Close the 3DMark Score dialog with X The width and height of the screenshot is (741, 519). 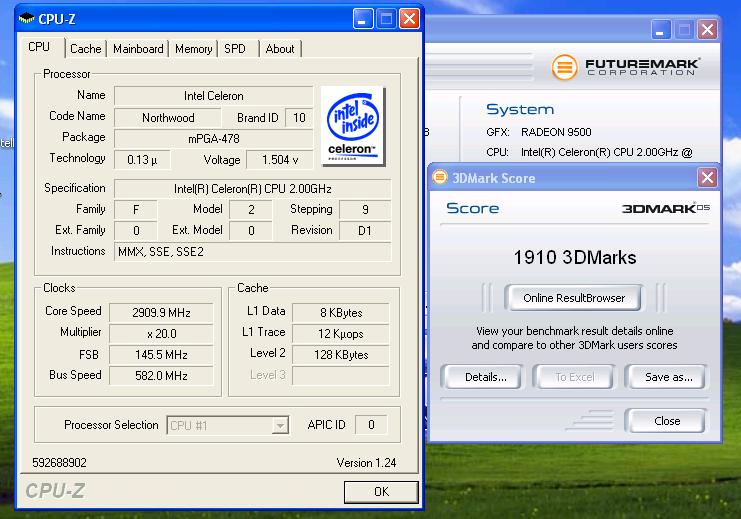coord(707,178)
